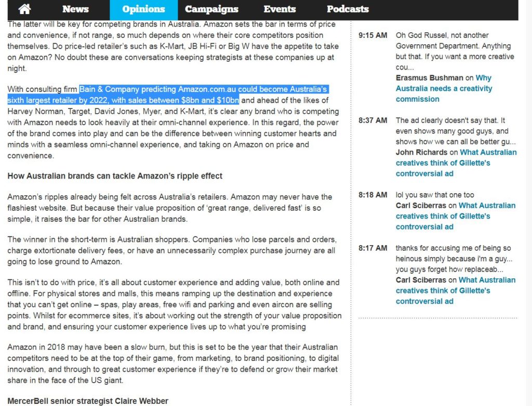The image size is (532, 406).
Task: Go to the Campaigns section
Action: pos(211,9)
